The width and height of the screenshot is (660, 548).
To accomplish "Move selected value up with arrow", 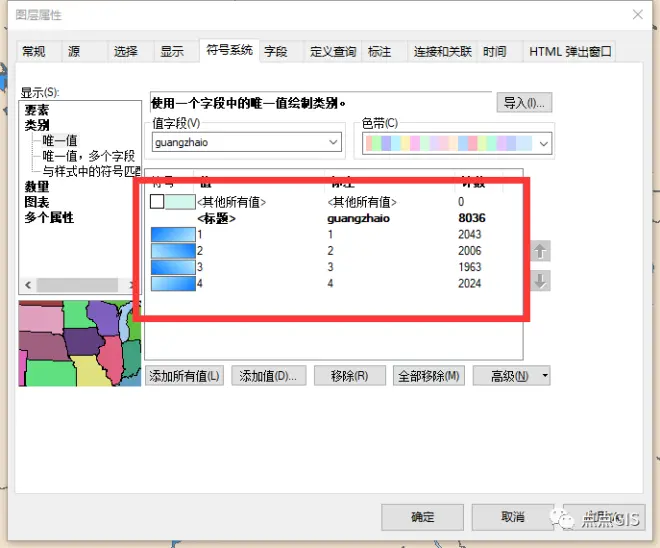I will pyautogui.click(x=540, y=251).
